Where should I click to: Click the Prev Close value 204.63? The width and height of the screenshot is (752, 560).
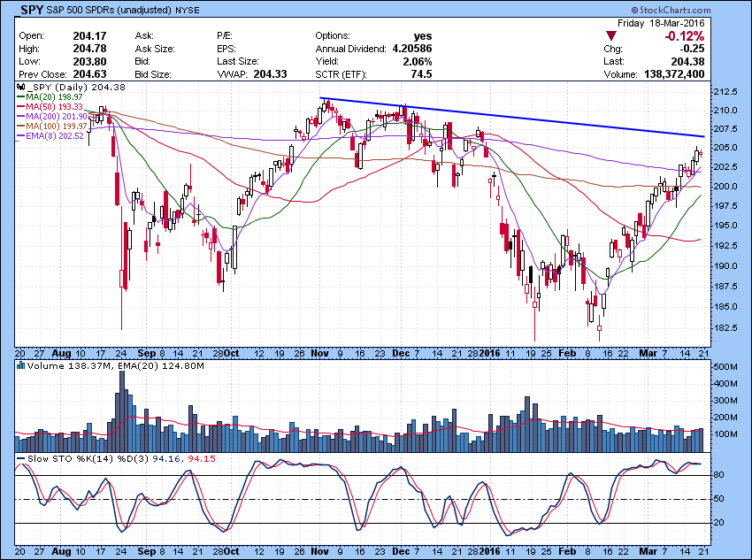click(x=89, y=74)
